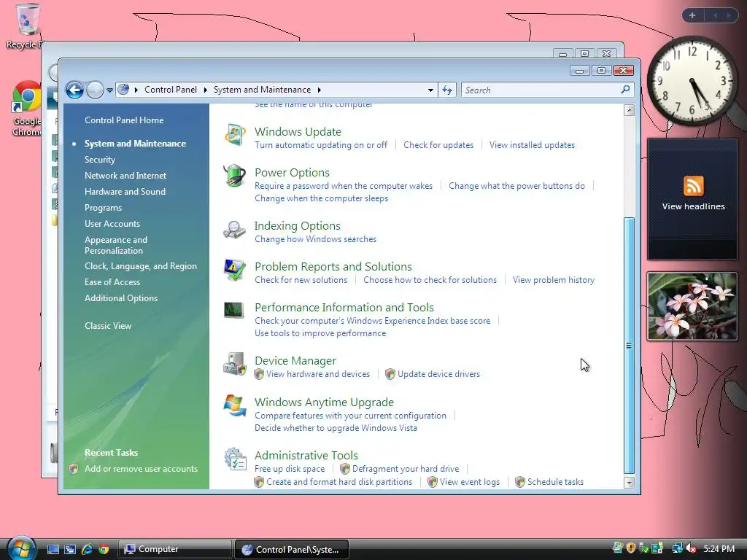This screenshot has height=560, width=747.
Task: Open Ease of Access category
Action: [112, 282]
